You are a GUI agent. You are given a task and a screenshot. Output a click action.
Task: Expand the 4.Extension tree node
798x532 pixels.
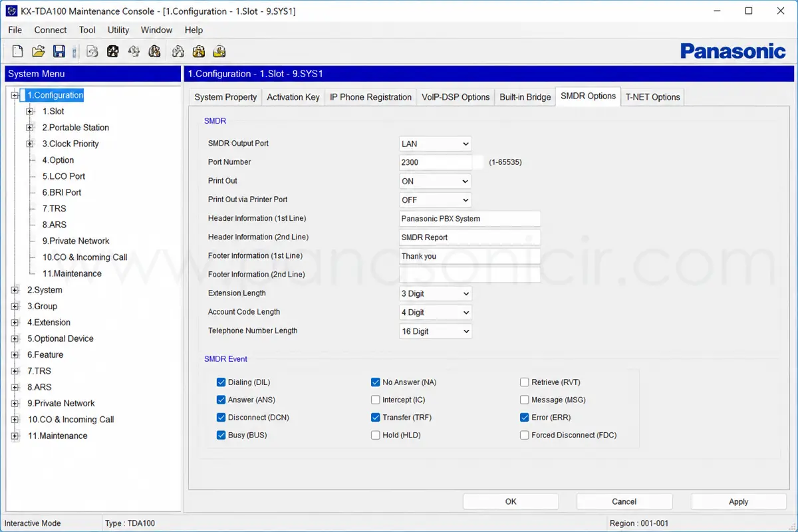coord(15,323)
